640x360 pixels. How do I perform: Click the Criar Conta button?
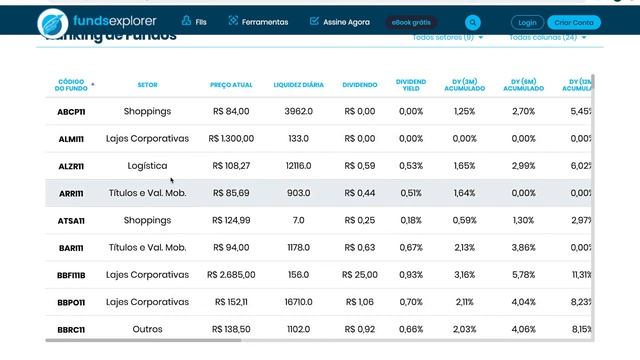[574, 22]
